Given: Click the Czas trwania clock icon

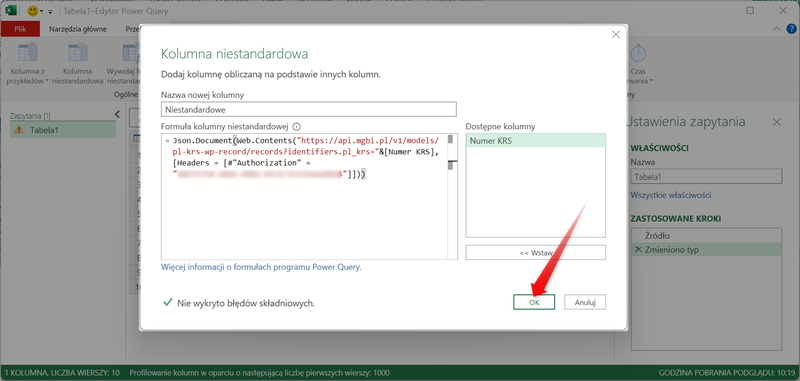Looking at the screenshot, I should click(x=638, y=53).
